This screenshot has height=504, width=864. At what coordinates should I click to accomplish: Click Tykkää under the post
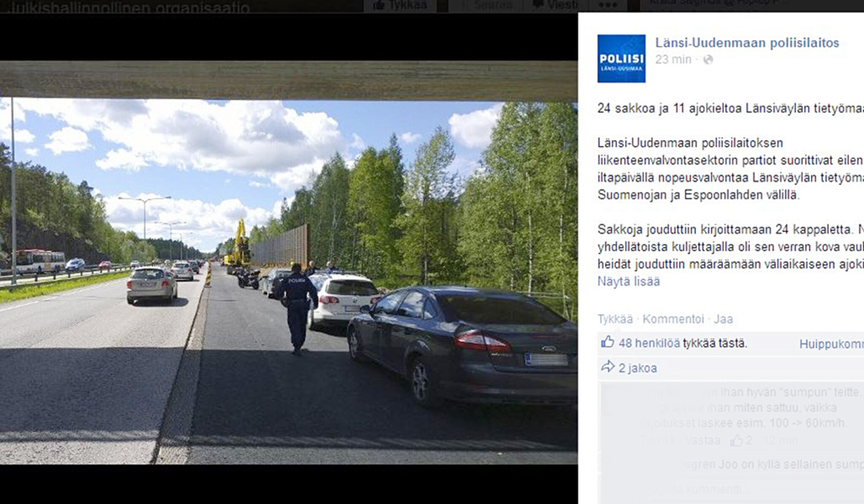tap(615, 319)
